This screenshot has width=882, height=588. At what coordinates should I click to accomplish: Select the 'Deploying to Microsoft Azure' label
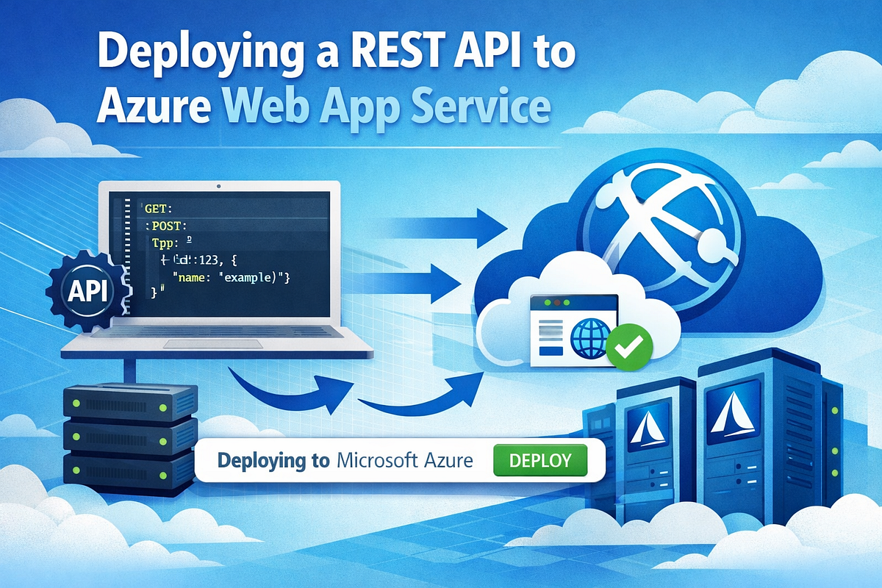pos(345,462)
